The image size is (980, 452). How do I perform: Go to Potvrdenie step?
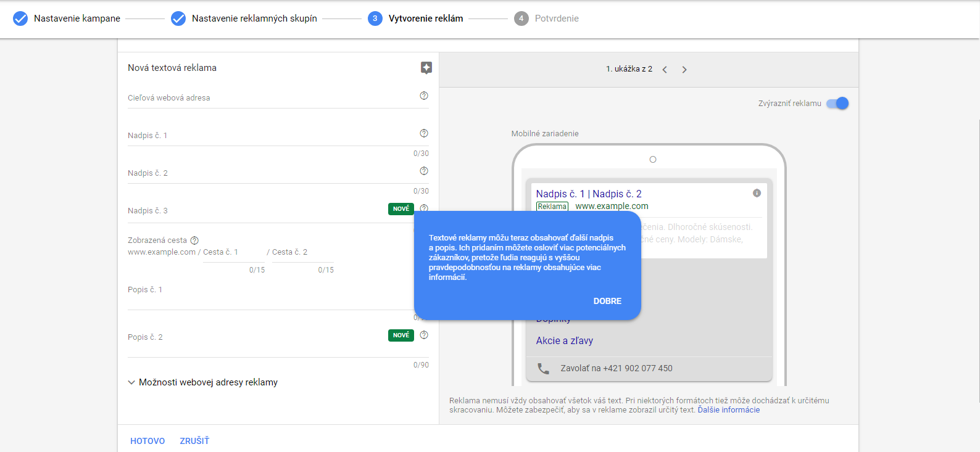pos(557,18)
